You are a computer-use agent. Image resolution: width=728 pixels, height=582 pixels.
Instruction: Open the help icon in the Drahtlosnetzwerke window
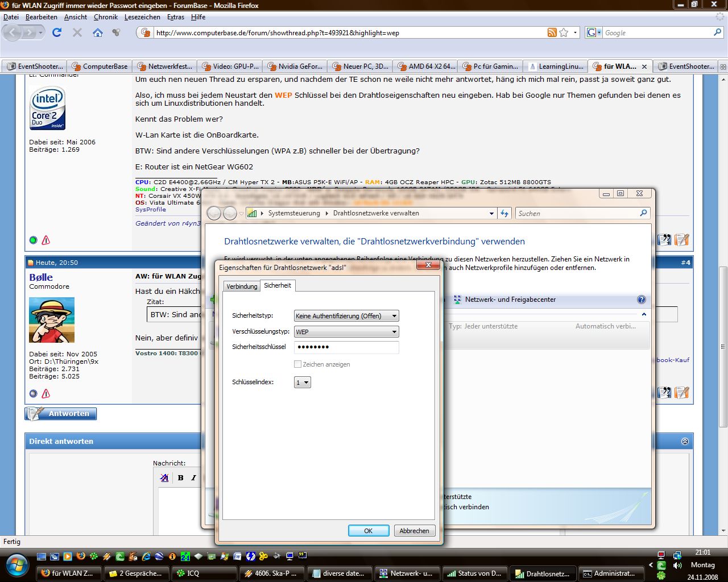641,300
